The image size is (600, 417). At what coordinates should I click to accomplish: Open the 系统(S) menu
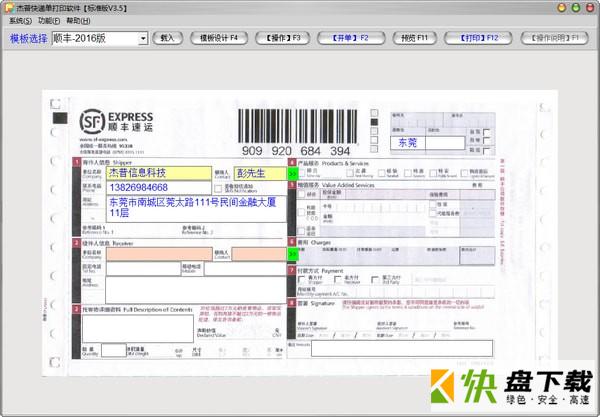[20, 21]
